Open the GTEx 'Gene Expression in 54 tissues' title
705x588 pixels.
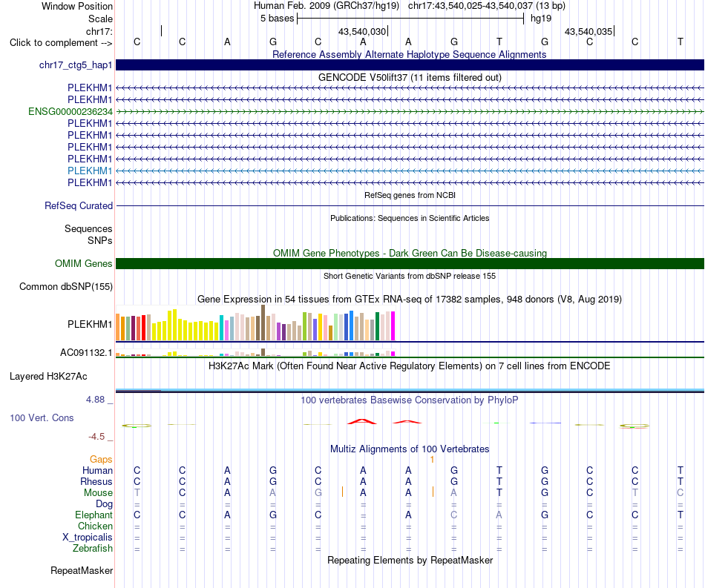tap(410, 299)
